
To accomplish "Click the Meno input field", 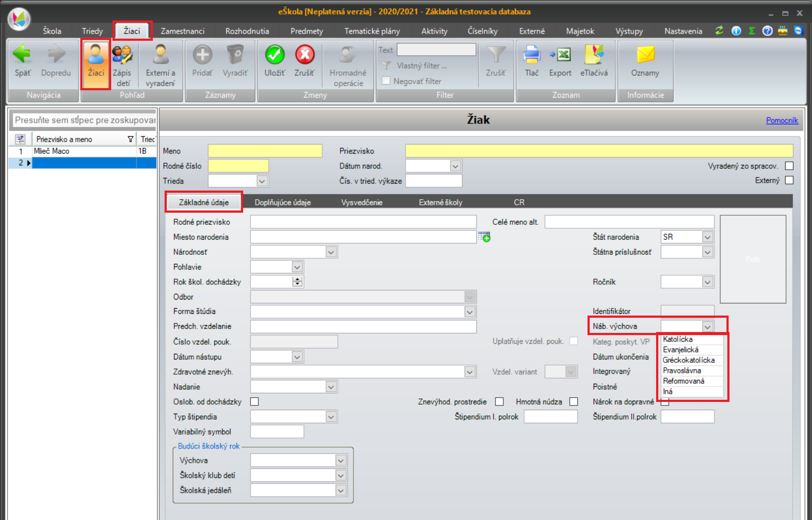I will click(x=265, y=151).
